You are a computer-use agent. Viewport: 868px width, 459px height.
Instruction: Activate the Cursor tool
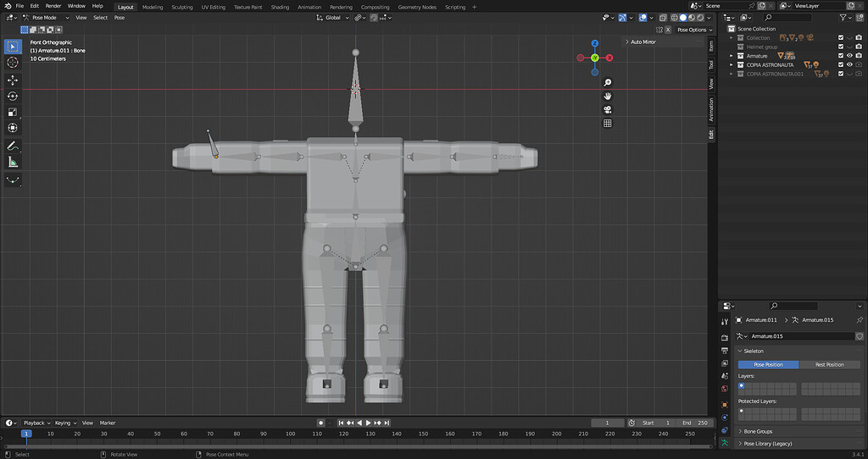click(13, 62)
